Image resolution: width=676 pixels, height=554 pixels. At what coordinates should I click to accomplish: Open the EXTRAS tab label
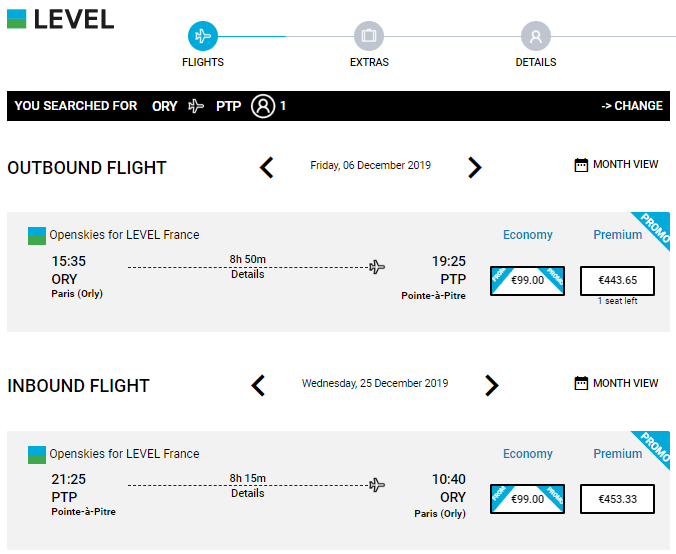pos(369,63)
